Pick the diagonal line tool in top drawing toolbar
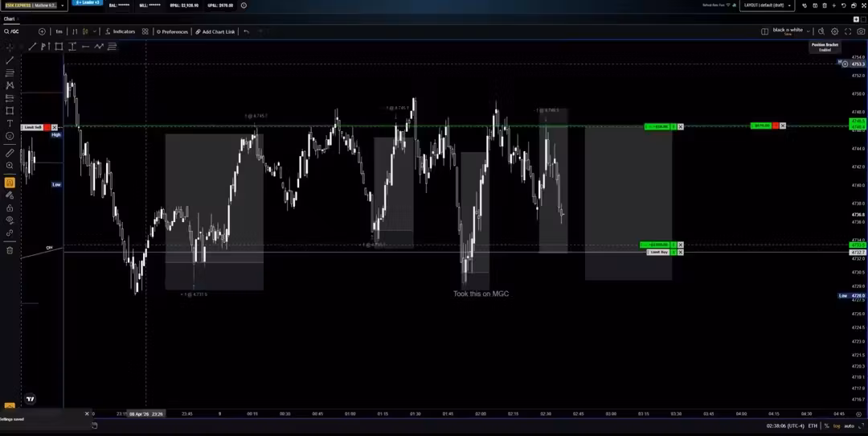Viewport: 868px width, 436px height. click(32, 47)
